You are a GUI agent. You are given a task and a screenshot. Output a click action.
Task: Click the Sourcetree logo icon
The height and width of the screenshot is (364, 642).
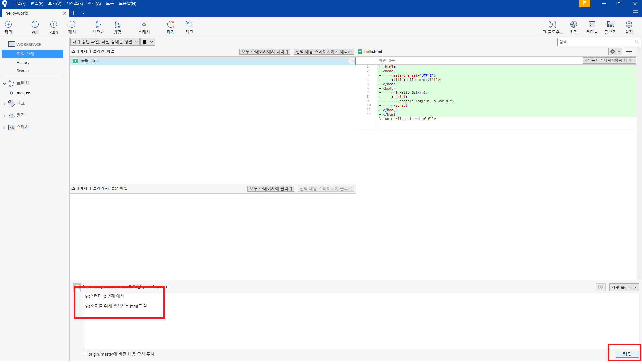click(5, 4)
